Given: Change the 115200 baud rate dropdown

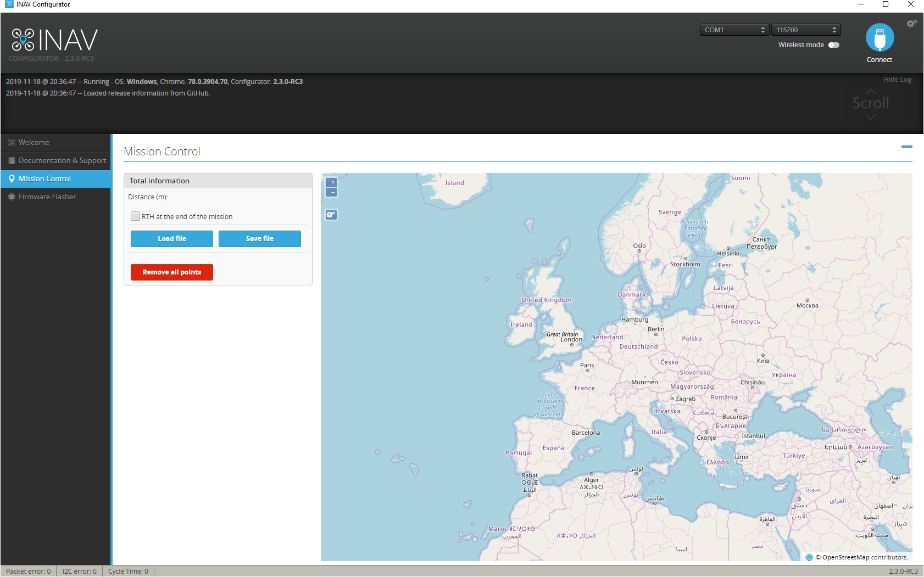Looking at the screenshot, I should (x=805, y=30).
